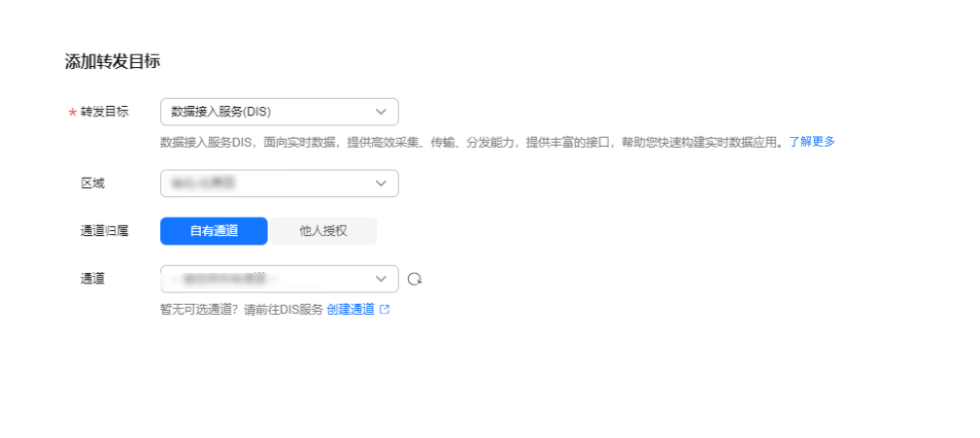Select the 他人授权 option
The width and height of the screenshot is (980, 438).
pyautogui.click(x=323, y=231)
